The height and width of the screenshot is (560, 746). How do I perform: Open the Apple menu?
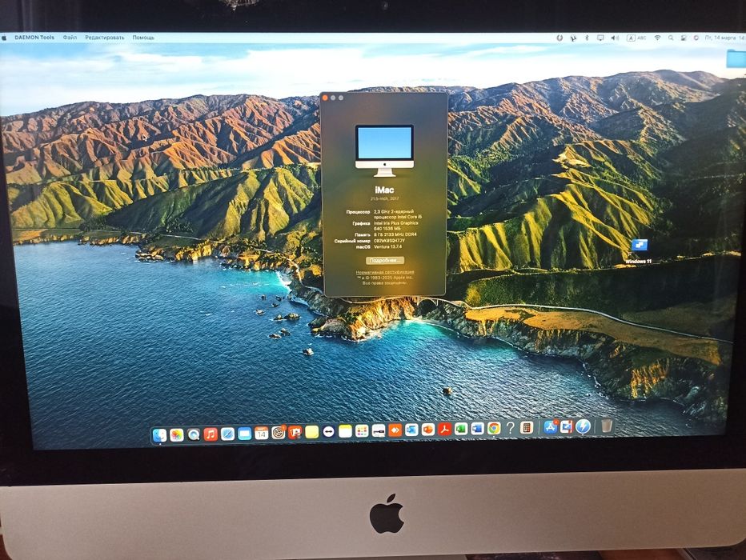click(4, 38)
